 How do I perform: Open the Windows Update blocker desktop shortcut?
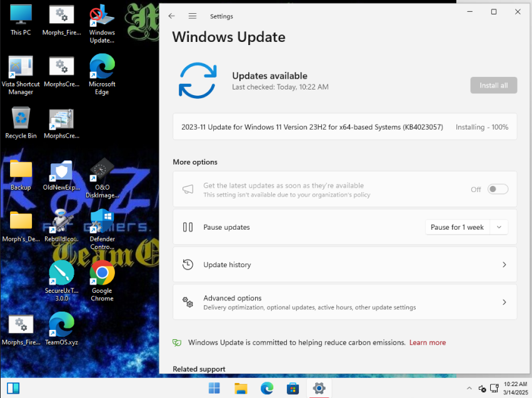pos(102,24)
